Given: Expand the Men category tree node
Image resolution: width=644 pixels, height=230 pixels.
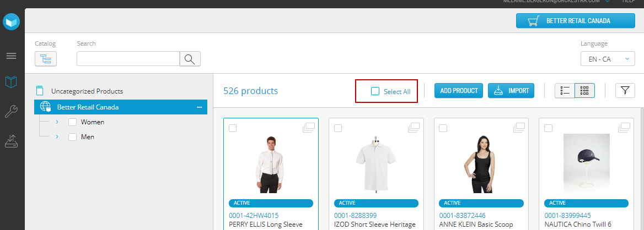Looking at the screenshot, I should point(57,136).
